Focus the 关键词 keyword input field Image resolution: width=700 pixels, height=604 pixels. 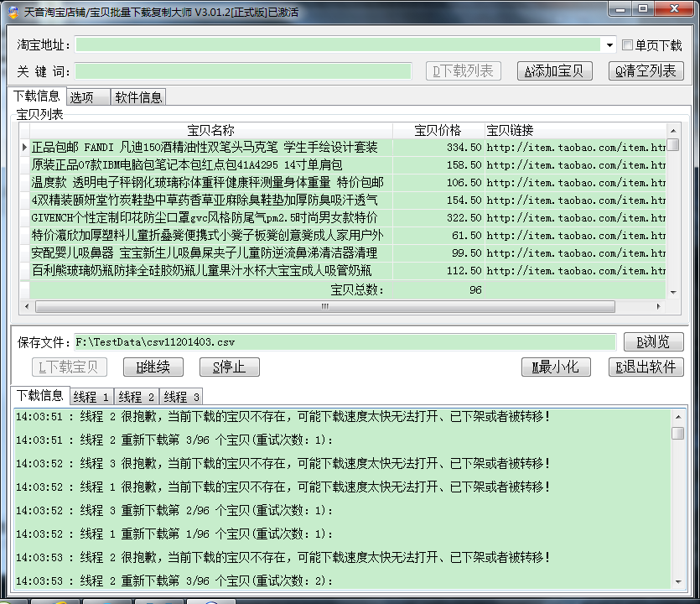(x=243, y=71)
